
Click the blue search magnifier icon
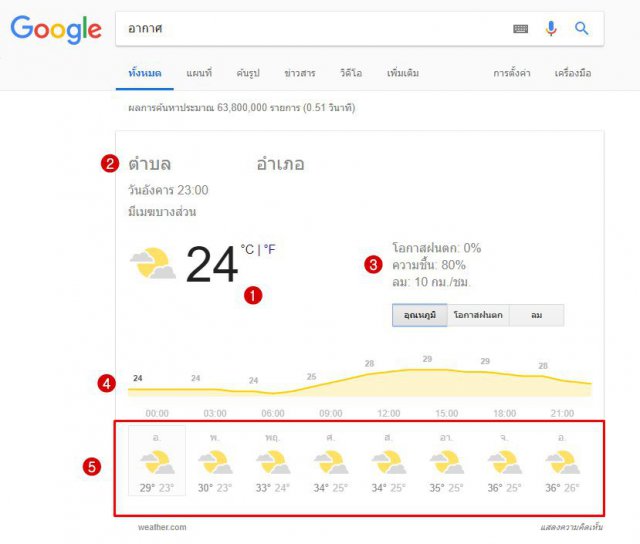[581, 29]
